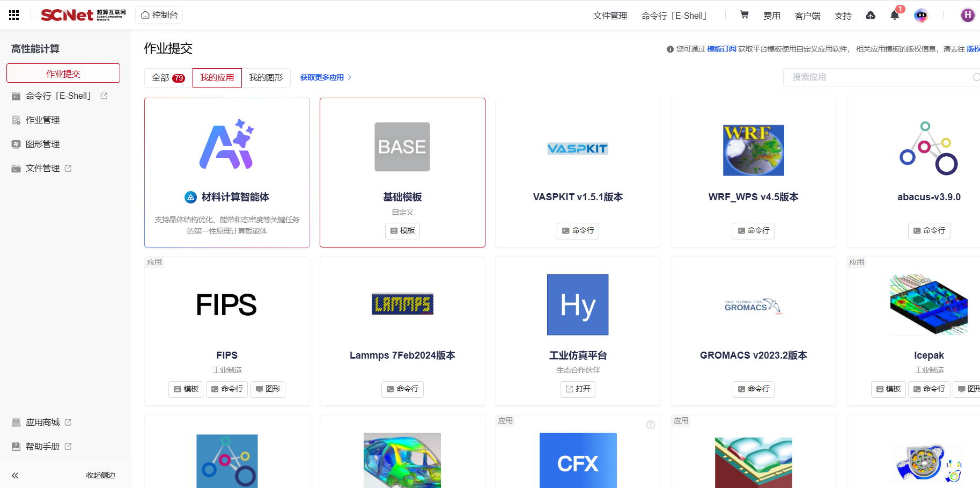The image size is (980, 488).
Task: Follow 获取更多应用 link
Action: tap(326, 77)
